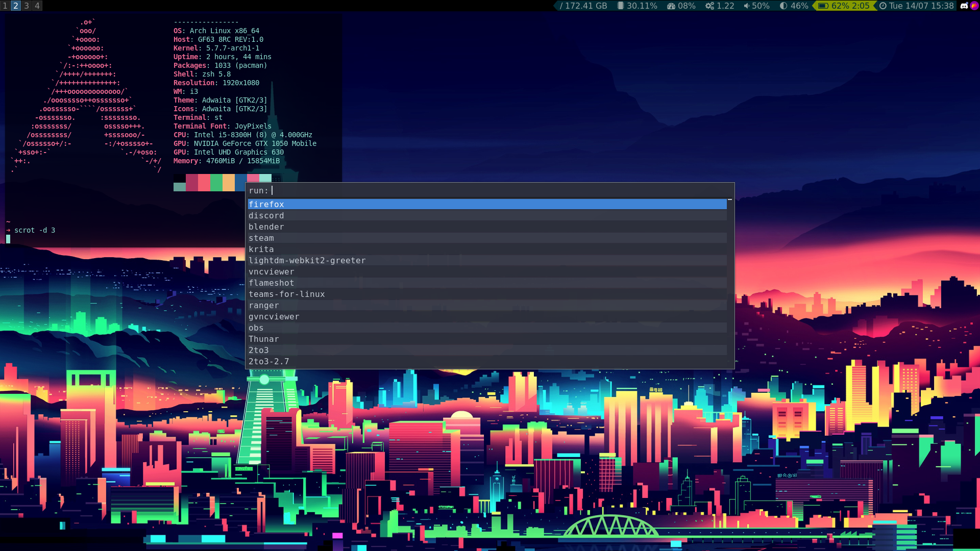Choose teams-for-linux from the launcher list
Viewport: 980px width, 551px height.
[487, 294]
